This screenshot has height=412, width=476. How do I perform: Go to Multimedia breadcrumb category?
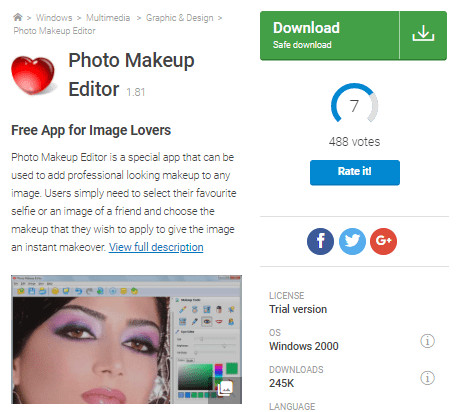pyautogui.click(x=108, y=18)
